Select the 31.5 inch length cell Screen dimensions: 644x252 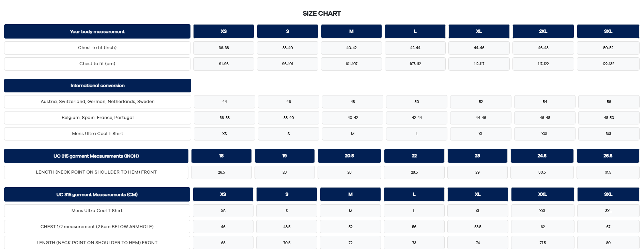(608, 172)
